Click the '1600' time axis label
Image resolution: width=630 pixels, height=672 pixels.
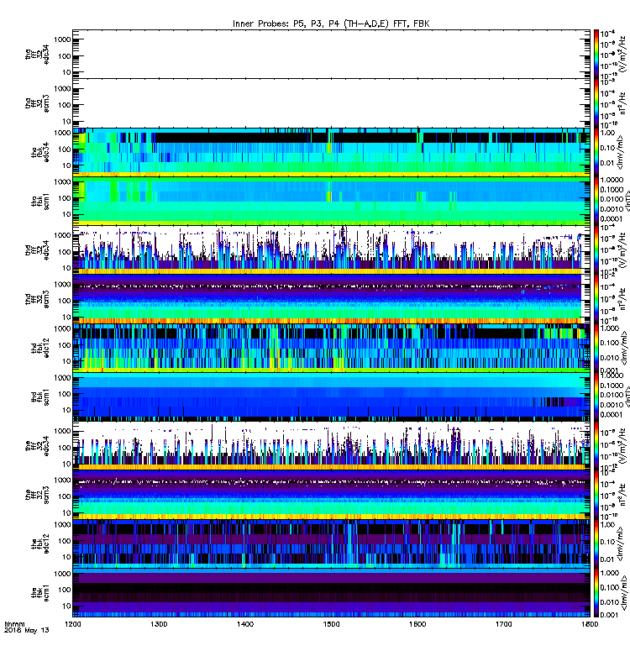pyautogui.click(x=417, y=624)
